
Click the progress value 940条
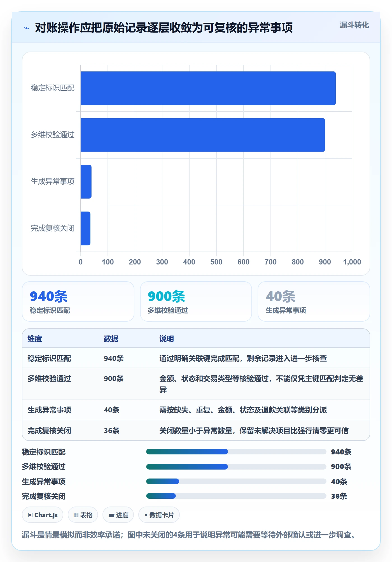tap(341, 452)
